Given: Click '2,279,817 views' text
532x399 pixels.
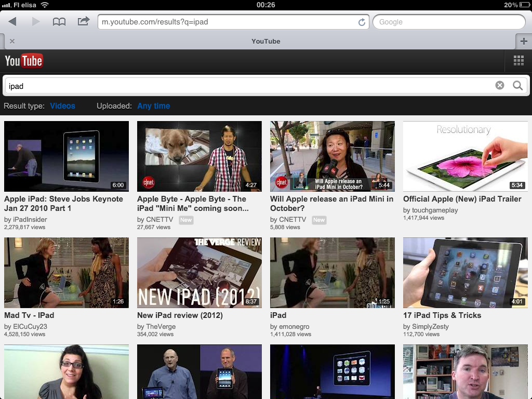Looking at the screenshot, I should point(24,228).
